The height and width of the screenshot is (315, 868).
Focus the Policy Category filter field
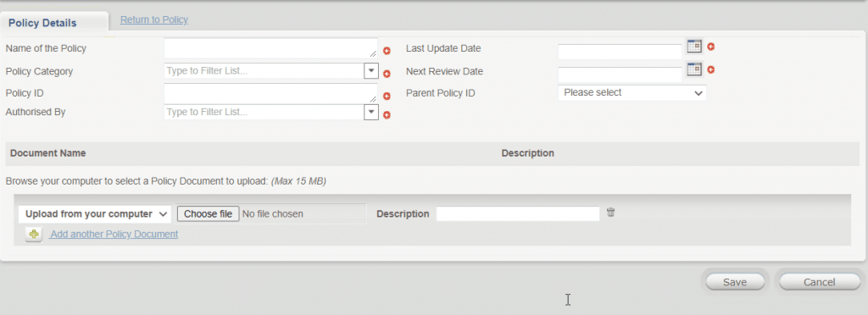(264, 71)
